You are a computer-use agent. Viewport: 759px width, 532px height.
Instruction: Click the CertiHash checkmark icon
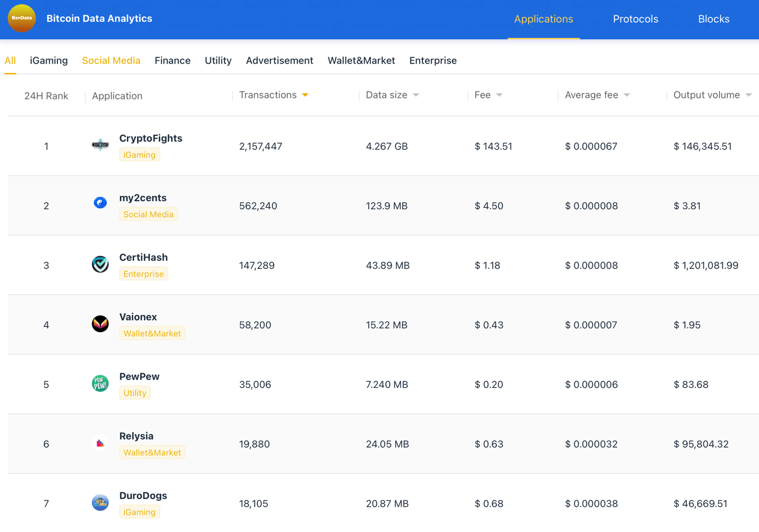point(100,264)
